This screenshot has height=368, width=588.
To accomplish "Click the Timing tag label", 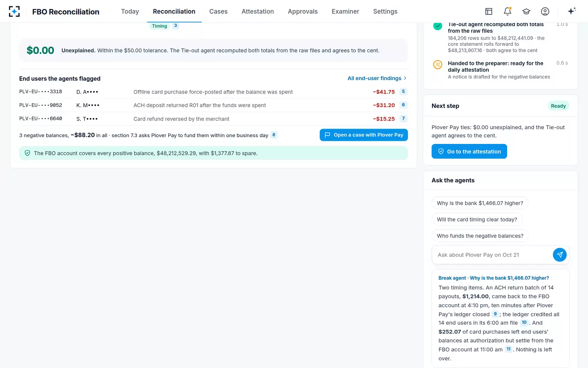I will [160, 26].
